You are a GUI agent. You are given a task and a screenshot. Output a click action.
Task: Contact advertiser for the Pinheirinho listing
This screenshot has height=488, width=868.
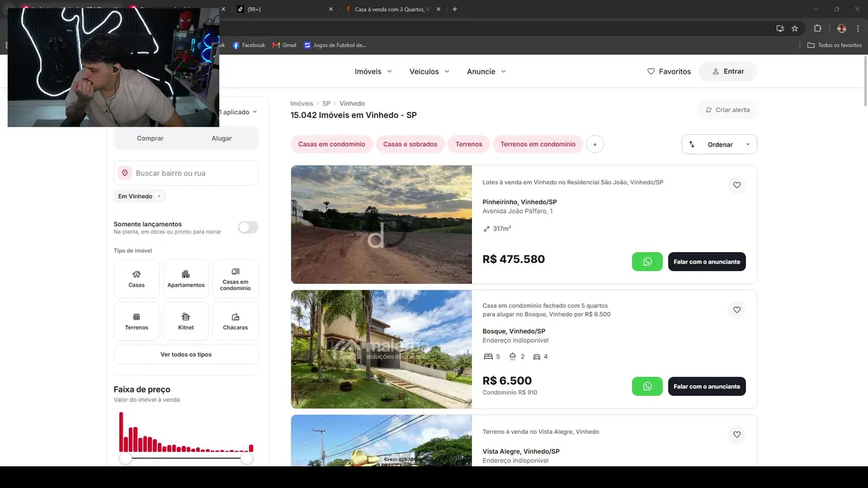pos(707,262)
